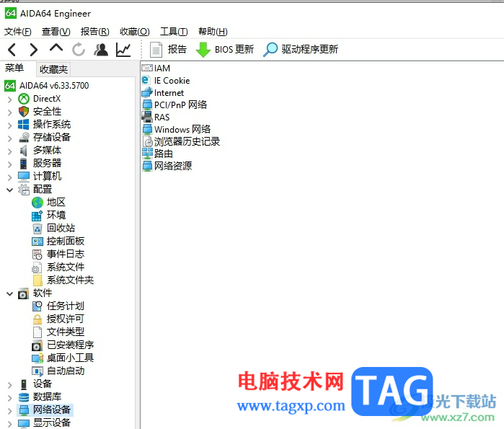Screen dimensions: 504x429
Task: Click the 驱动程序更新 button label
Action: pos(310,50)
